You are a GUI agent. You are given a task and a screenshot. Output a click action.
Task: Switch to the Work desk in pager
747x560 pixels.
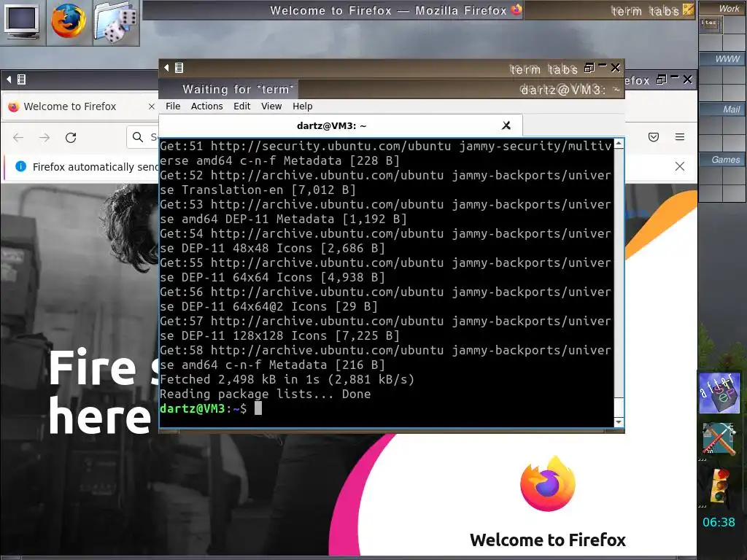point(722,9)
